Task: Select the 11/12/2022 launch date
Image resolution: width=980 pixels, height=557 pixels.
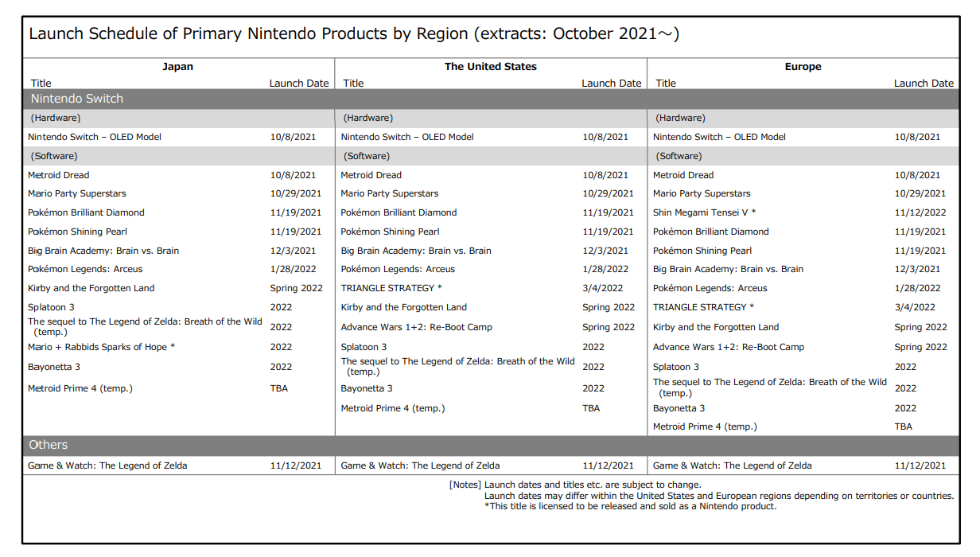Action: click(x=920, y=212)
